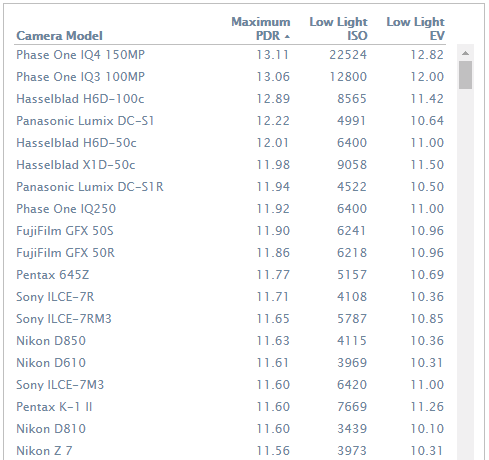The image size is (489, 460).
Task: Click the sort arrow beside Maximum PDR
Action: click(287, 37)
